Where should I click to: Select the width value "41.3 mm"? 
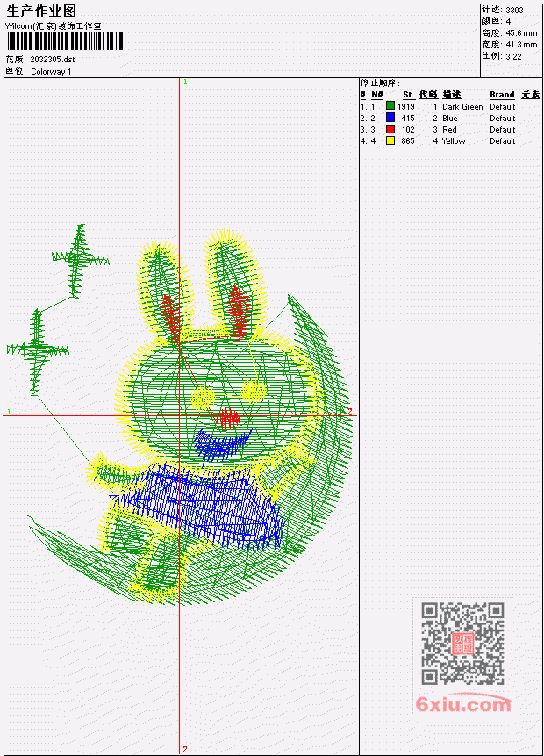pos(521,45)
